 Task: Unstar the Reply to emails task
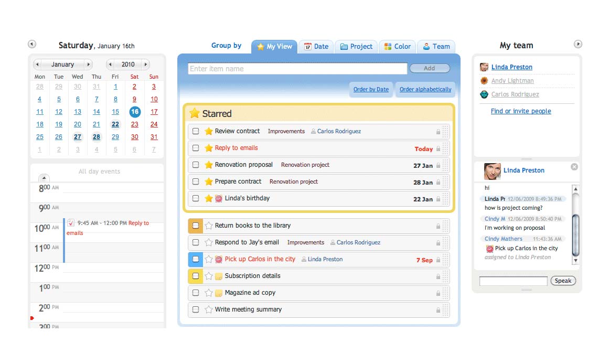point(209,148)
